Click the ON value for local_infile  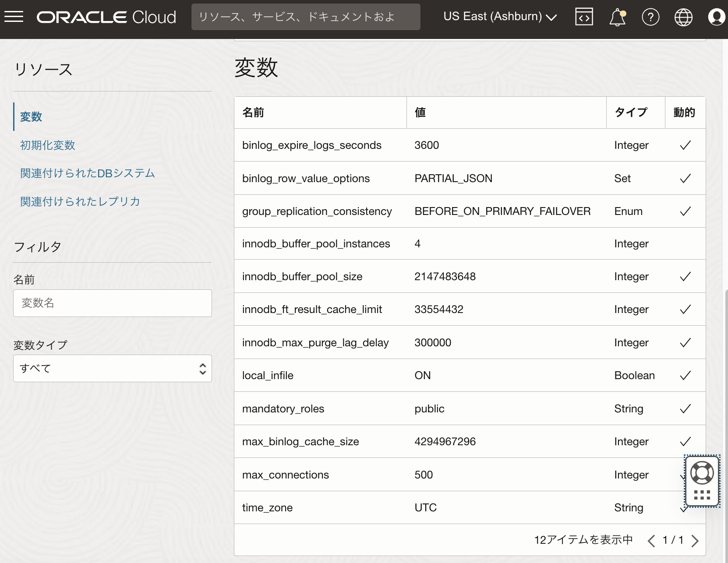[423, 376]
